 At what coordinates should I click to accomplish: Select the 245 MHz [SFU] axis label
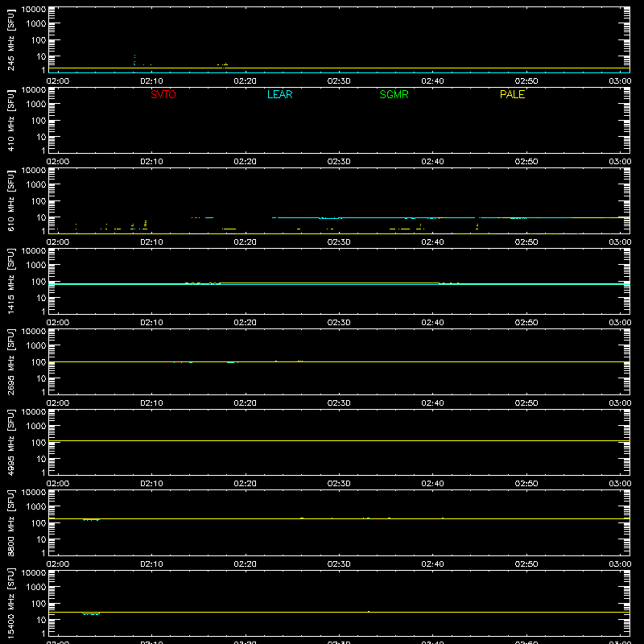(x=10, y=39)
